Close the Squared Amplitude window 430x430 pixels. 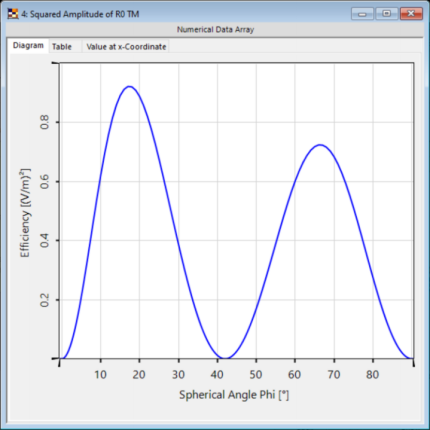[411, 14]
